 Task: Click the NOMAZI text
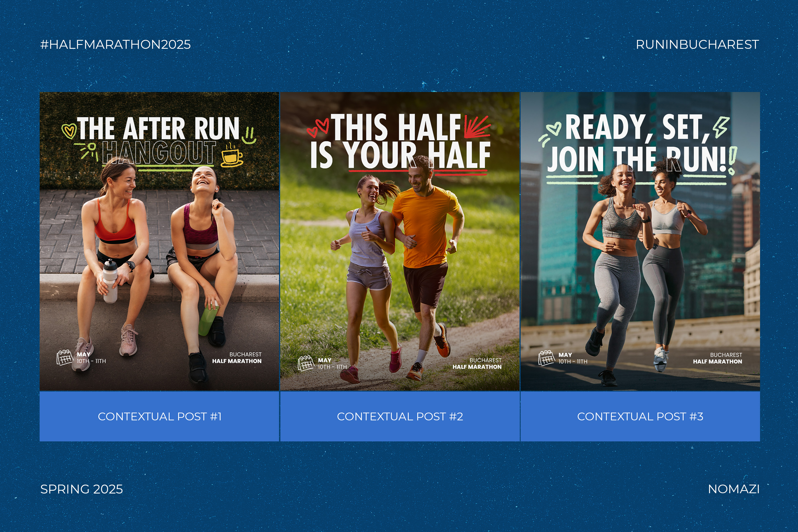coord(733,489)
